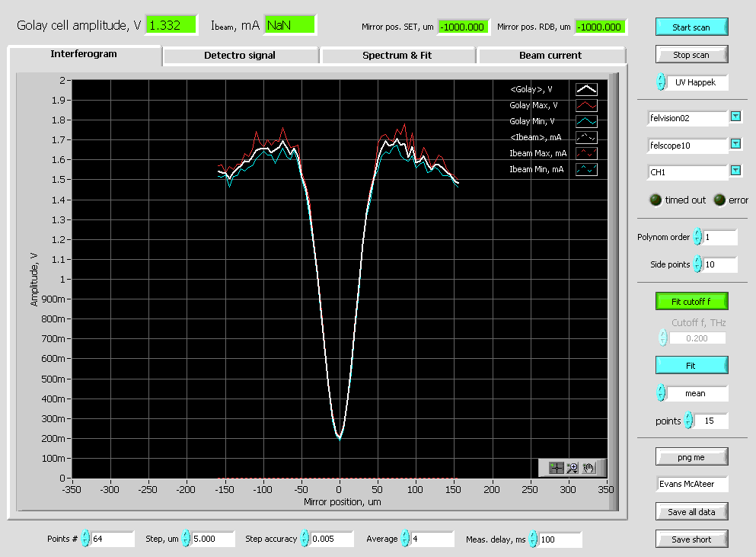The height and width of the screenshot is (557, 756).
Task: Click the Average field showing 4
Action: (432, 539)
